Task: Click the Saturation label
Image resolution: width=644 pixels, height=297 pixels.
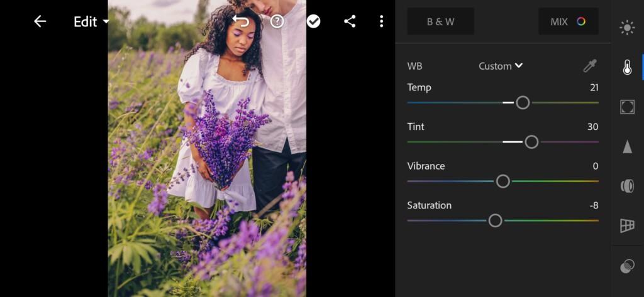Action: click(429, 205)
